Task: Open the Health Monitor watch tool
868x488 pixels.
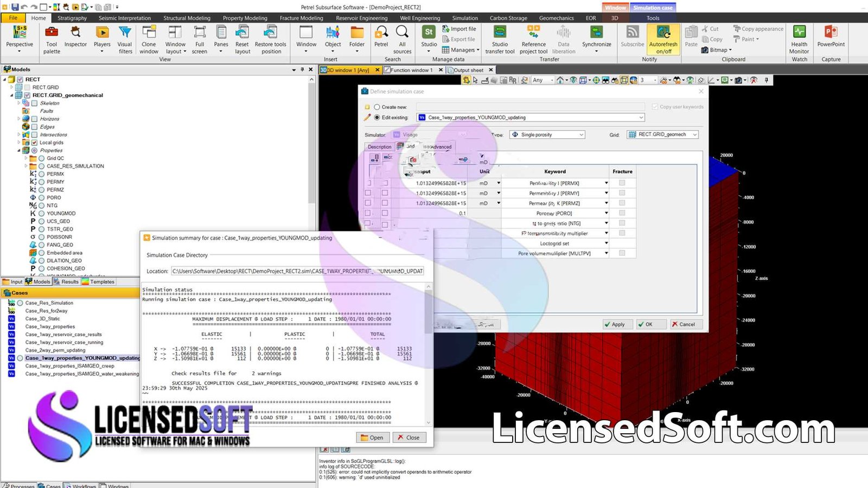Action: click(x=799, y=38)
